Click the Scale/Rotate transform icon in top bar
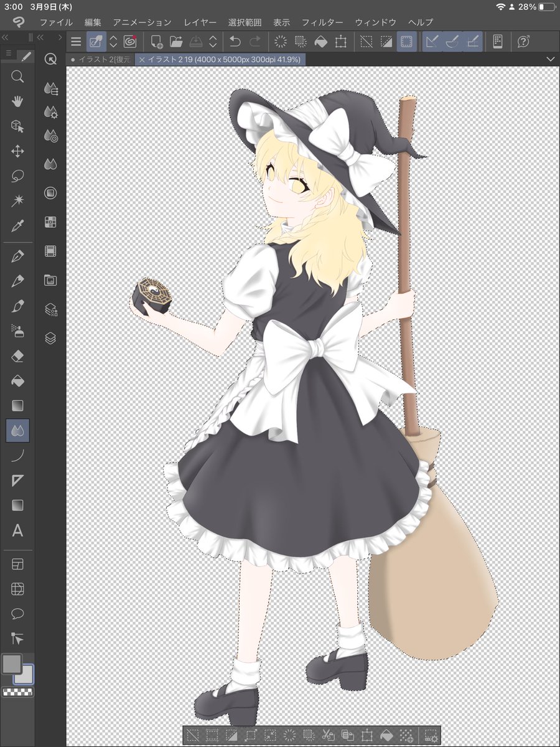 (x=340, y=42)
